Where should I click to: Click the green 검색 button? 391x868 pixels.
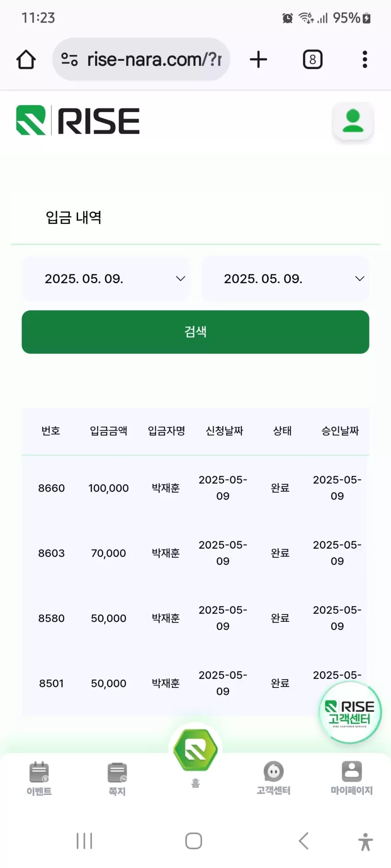[x=195, y=332]
